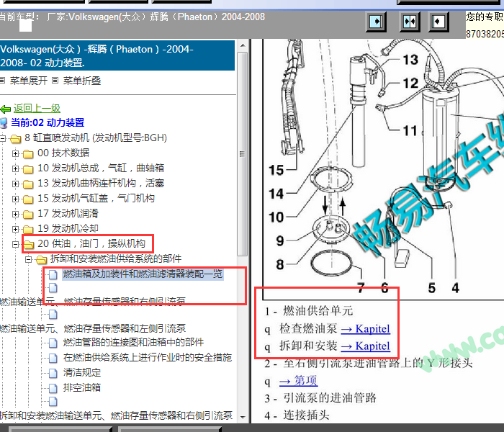Expand the 19 发动机冷却 folder

[x=15, y=229]
